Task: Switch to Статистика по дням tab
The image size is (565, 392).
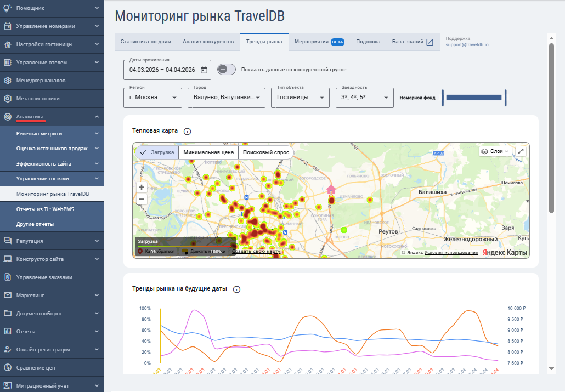Action: point(145,42)
